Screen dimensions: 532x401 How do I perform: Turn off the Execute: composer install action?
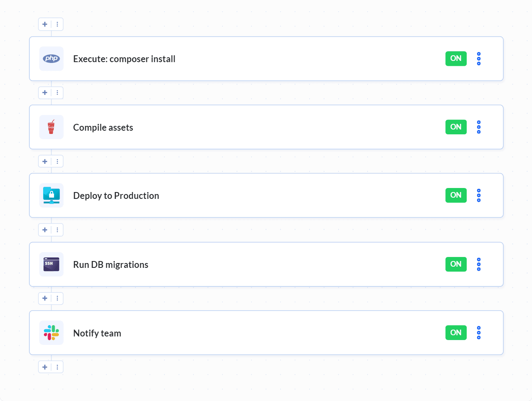(455, 58)
